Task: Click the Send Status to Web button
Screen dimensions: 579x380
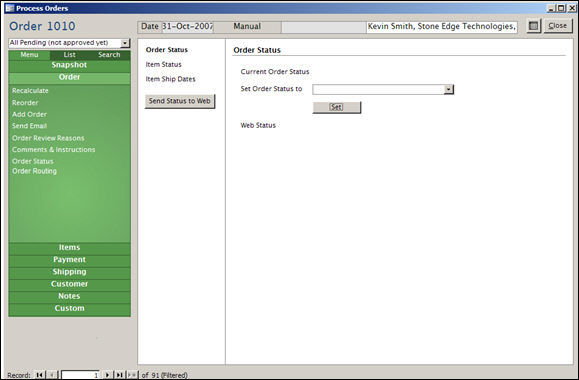Action: 180,101
